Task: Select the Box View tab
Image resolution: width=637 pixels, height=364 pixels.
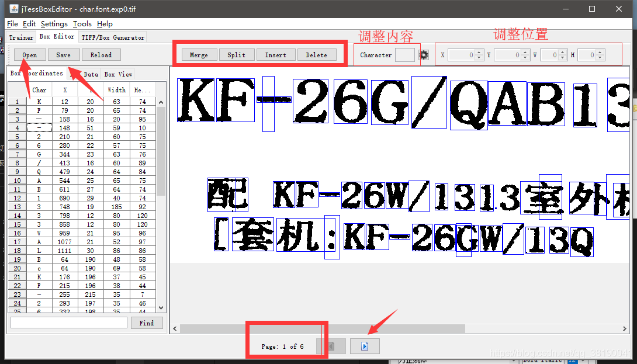Action: (x=118, y=74)
